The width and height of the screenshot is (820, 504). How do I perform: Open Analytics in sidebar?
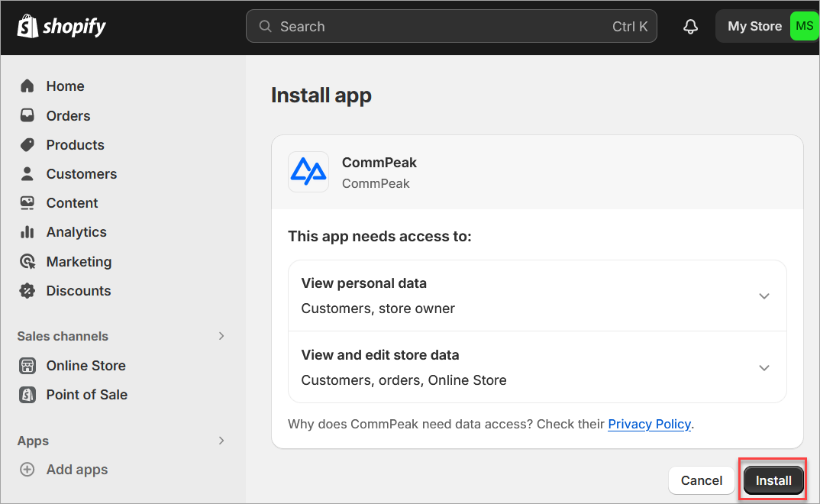point(76,232)
